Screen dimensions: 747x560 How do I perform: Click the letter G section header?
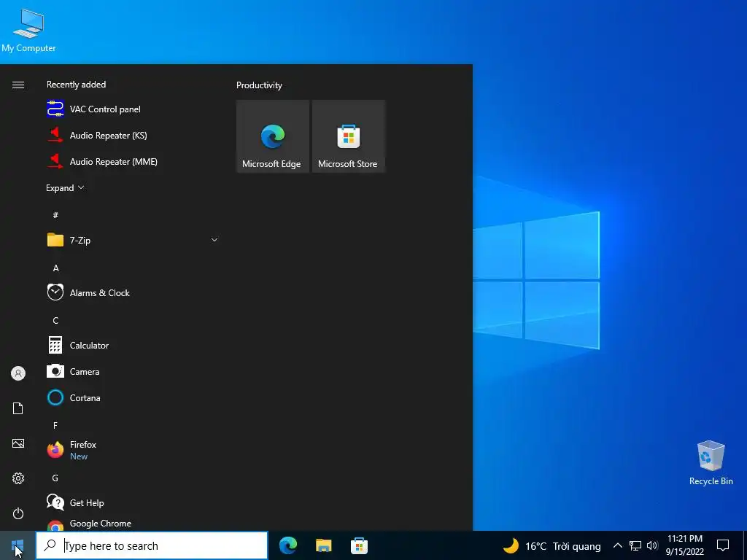pyautogui.click(x=55, y=478)
